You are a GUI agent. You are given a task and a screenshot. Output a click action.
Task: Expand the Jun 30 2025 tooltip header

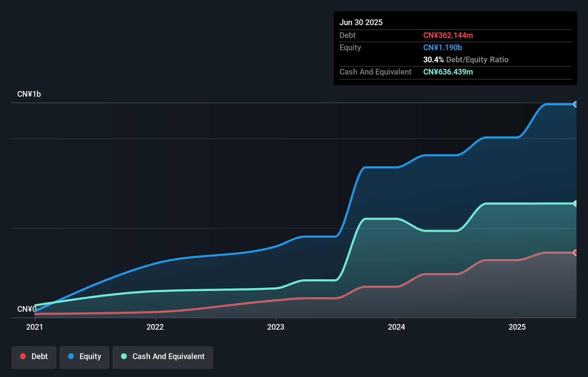[361, 22]
